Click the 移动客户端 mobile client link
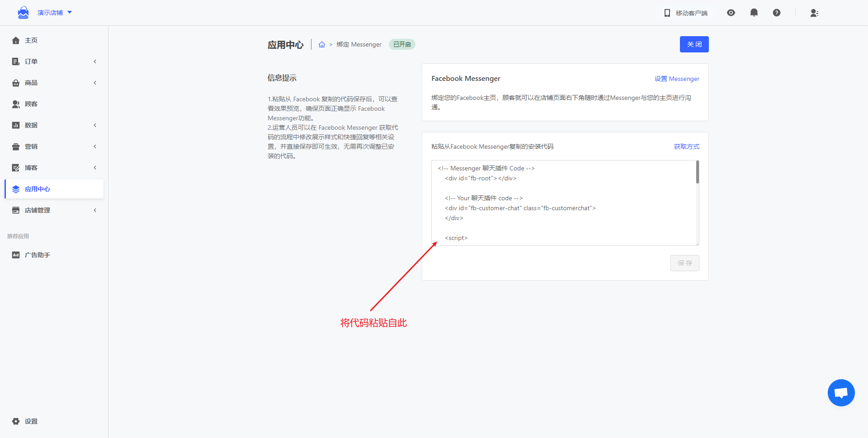 [x=691, y=13]
